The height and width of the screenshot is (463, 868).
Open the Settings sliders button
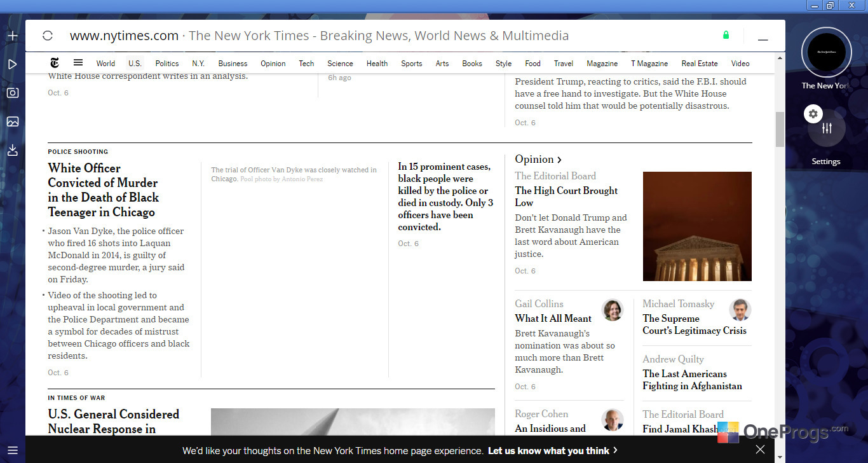[826, 128]
